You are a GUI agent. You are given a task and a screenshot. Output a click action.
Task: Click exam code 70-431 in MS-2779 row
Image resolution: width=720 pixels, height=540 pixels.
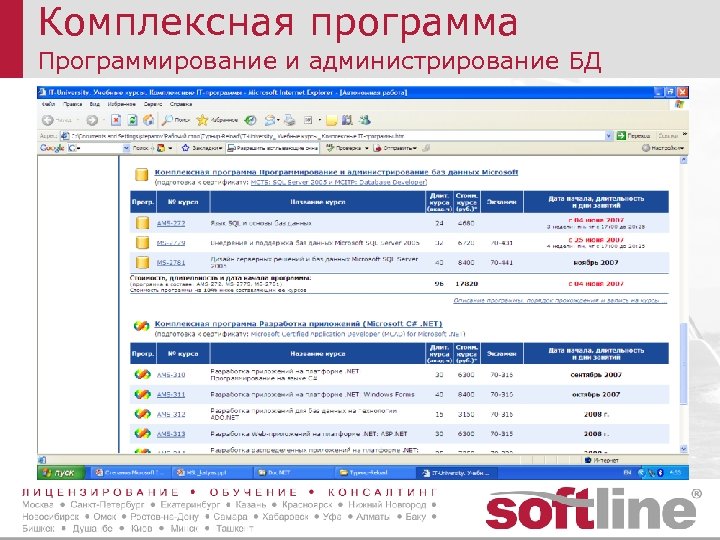click(x=501, y=242)
